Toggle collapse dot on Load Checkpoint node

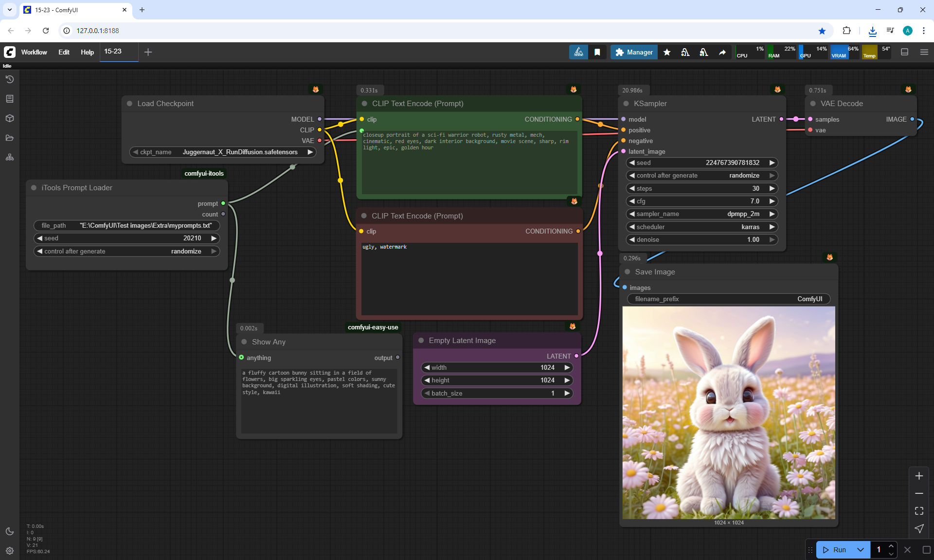[130, 104]
